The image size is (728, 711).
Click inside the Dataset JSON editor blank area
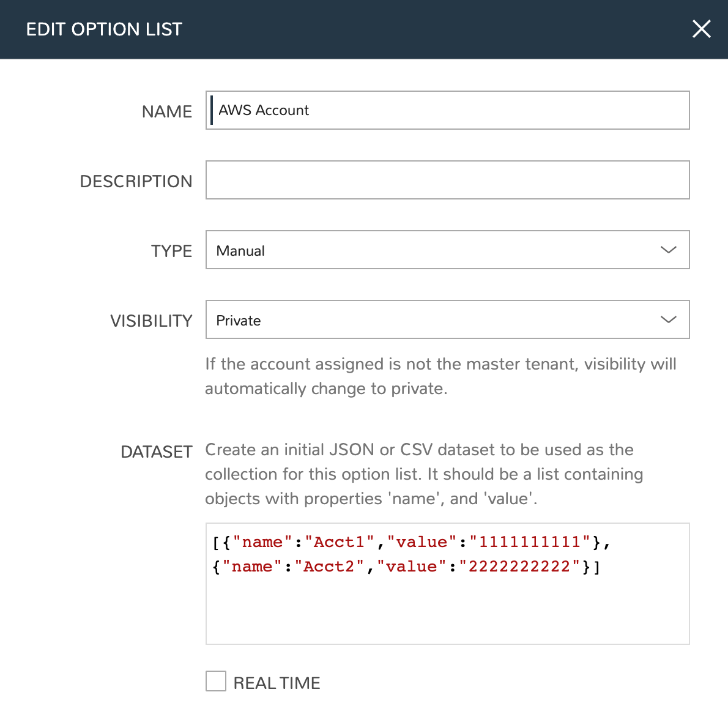[448, 612]
